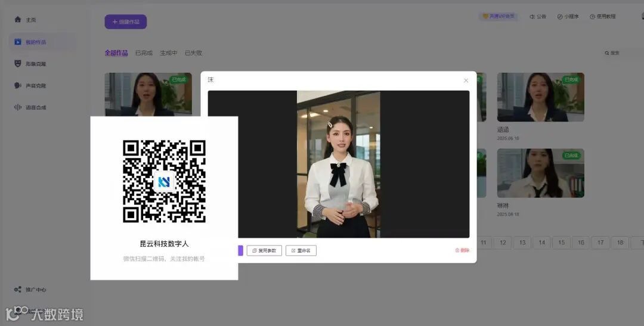Click the dialog title 沫
Viewport: 644px width, 326px height.
pyautogui.click(x=210, y=80)
